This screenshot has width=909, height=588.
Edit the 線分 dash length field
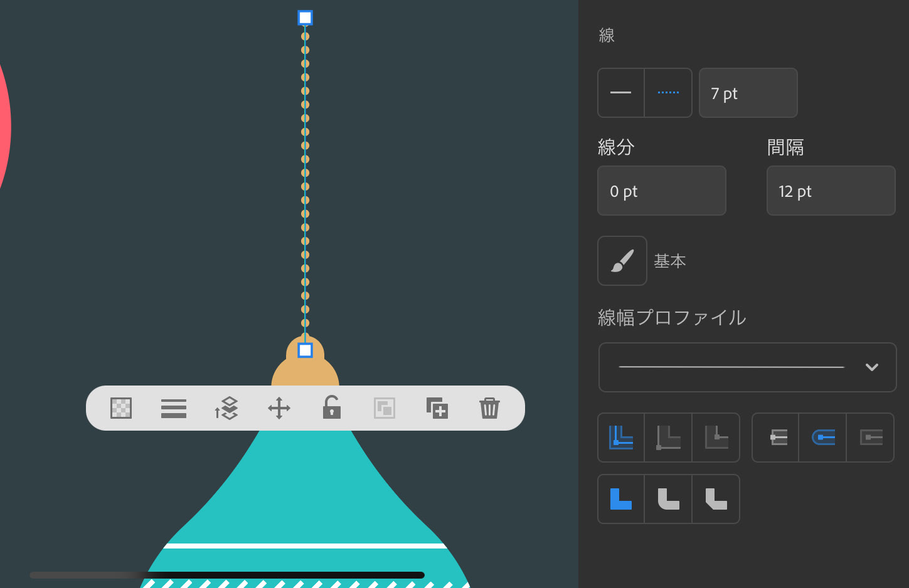click(662, 191)
